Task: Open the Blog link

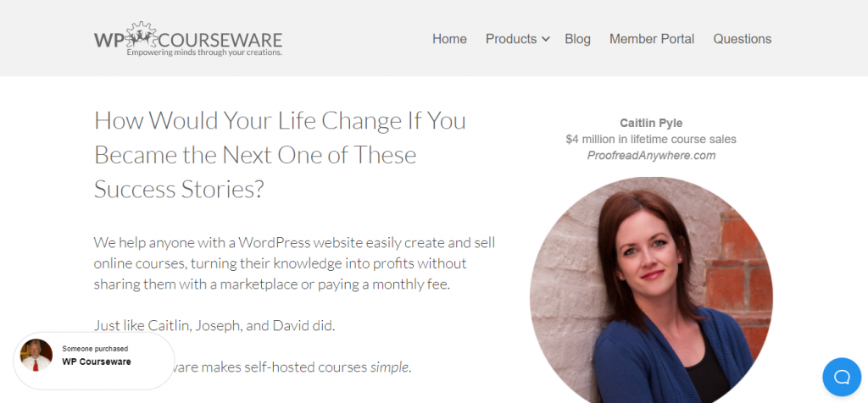Action: click(x=577, y=39)
